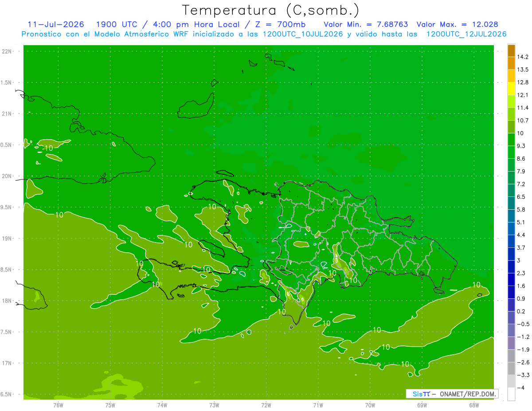Click the "2.3" legend value

tap(521, 273)
